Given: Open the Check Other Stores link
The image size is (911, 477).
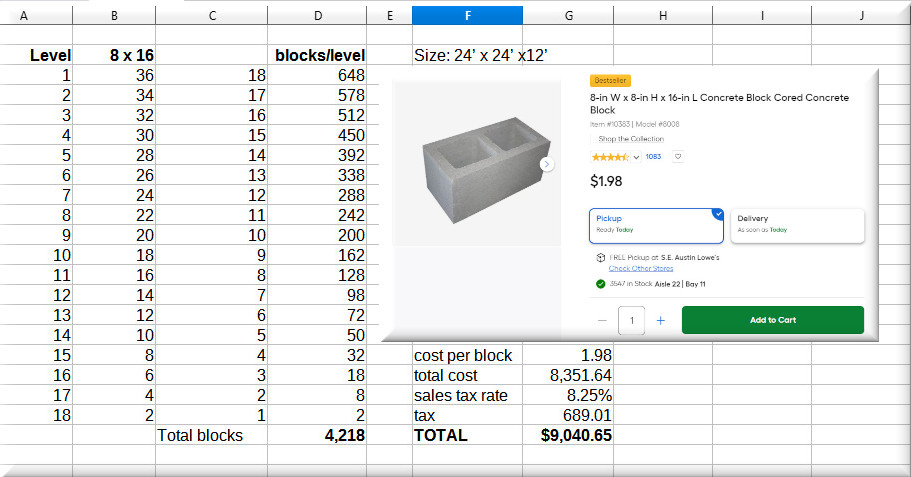Looking at the screenshot, I should coord(641,268).
